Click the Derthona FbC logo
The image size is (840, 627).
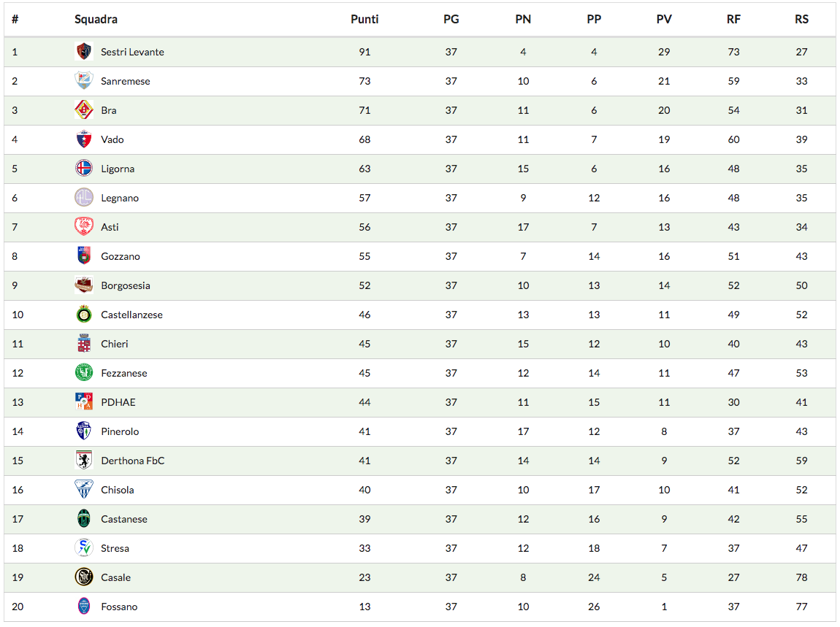pos(84,461)
